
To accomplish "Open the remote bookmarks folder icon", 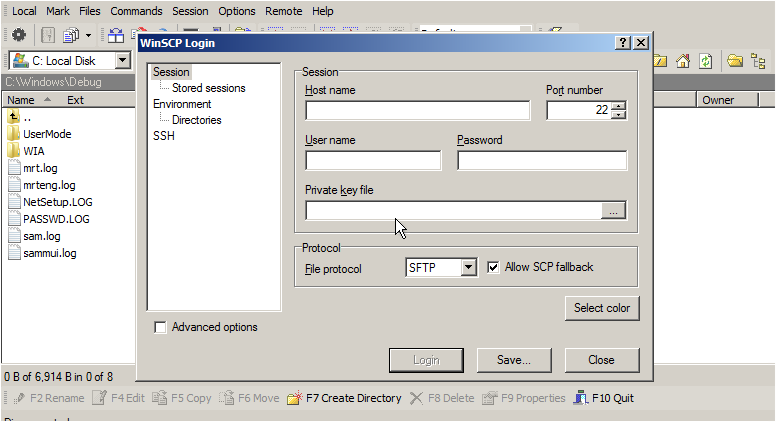I will [735, 61].
